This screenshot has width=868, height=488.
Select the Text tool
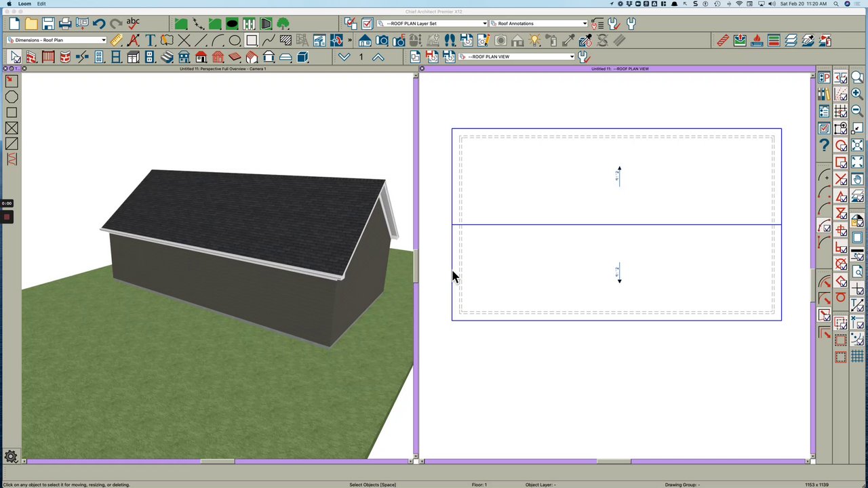[150, 41]
